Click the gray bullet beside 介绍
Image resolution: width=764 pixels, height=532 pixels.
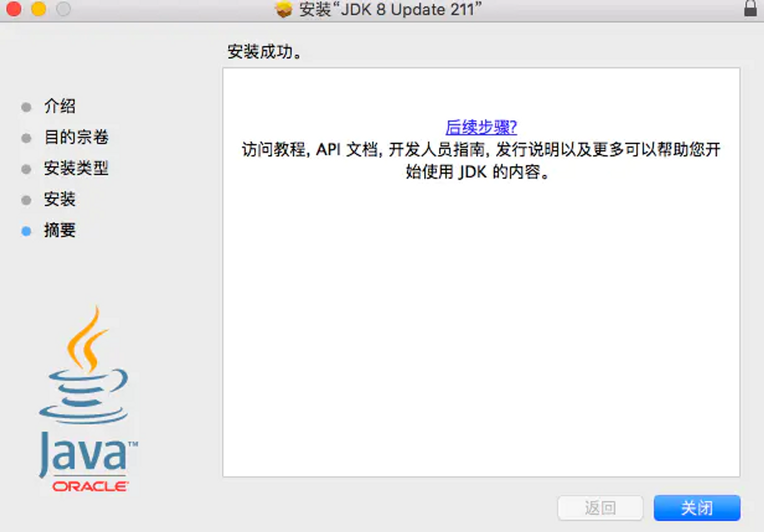click(26, 107)
